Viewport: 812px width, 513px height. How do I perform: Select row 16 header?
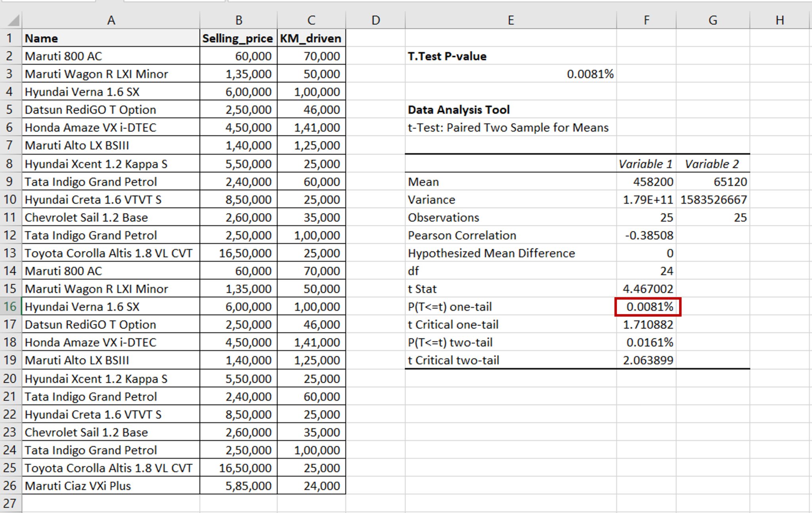11,306
